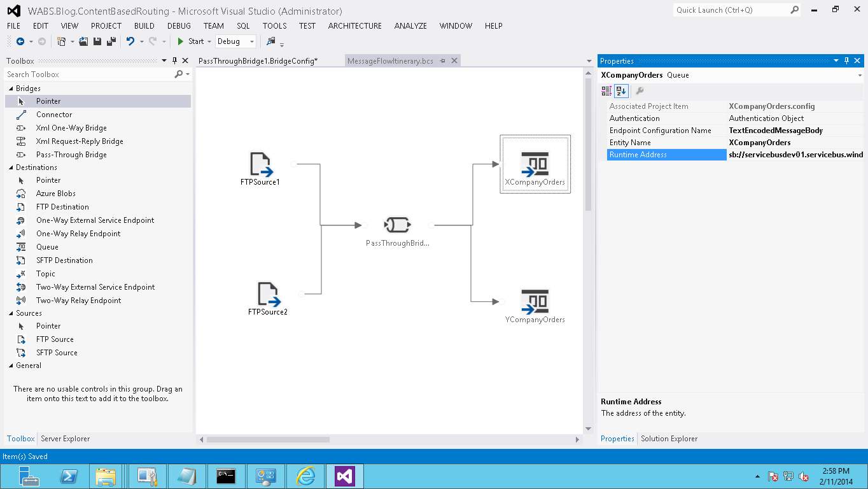Select FTP Destination toolbox item
The image size is (868, 489).
62,207
